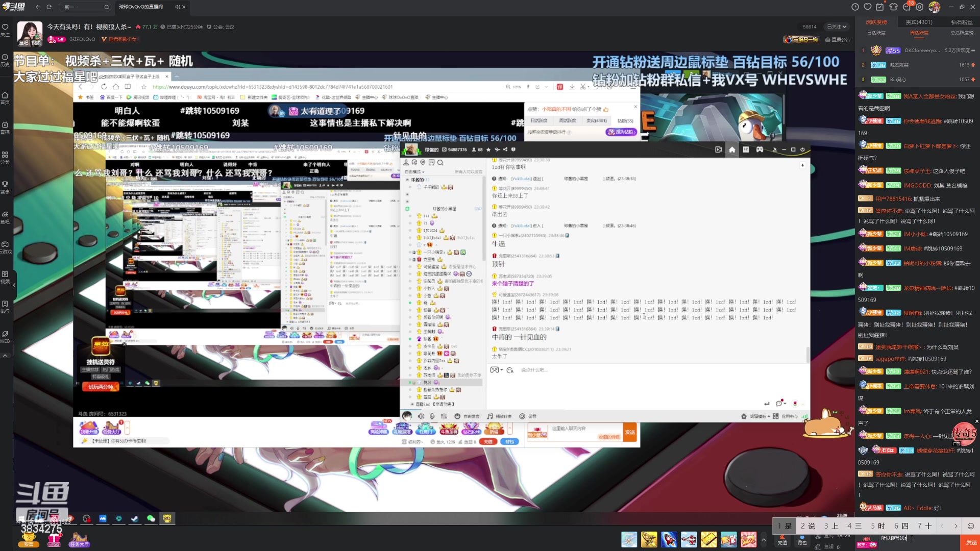The image size is (980, 551).
Task: Refresh the page with the reload icon
Action: pos(49,7)
